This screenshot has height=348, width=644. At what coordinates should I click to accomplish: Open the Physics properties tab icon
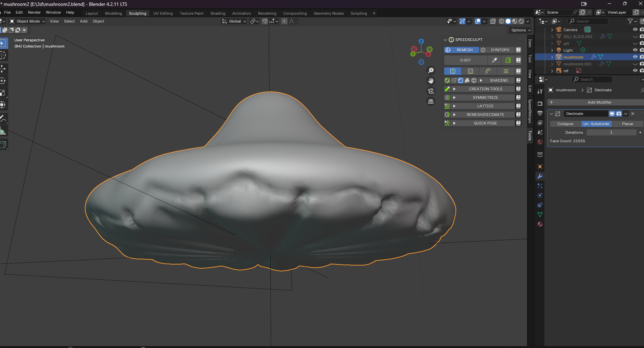pyautogui.click(x=540, y=195)
